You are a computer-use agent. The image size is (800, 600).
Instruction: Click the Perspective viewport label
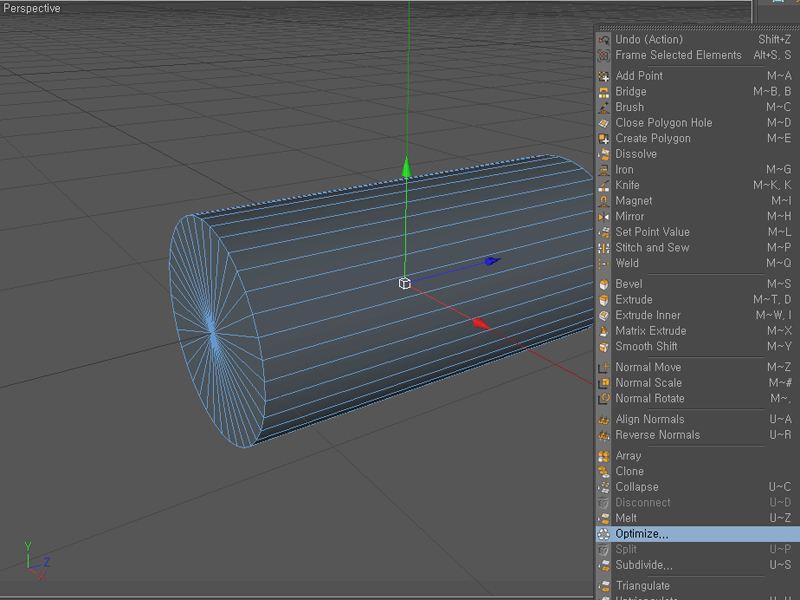pyautogui.click(x=32, y=8)
